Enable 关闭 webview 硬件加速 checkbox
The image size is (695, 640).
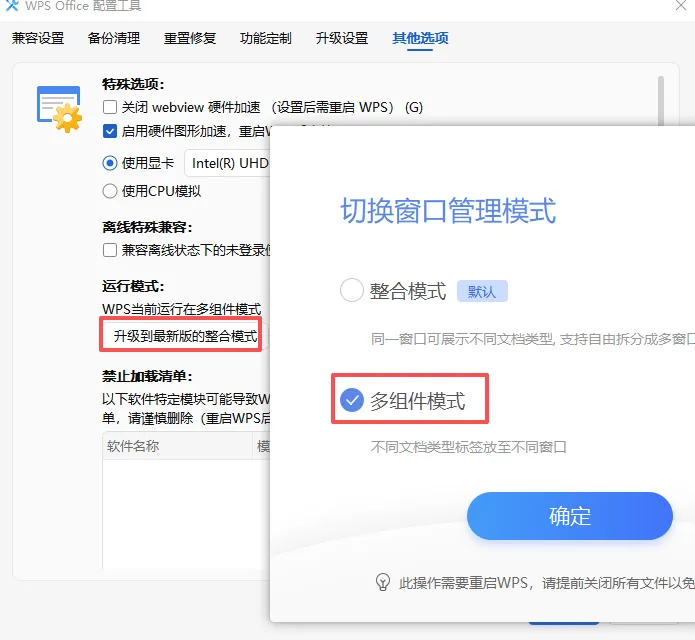109,107
